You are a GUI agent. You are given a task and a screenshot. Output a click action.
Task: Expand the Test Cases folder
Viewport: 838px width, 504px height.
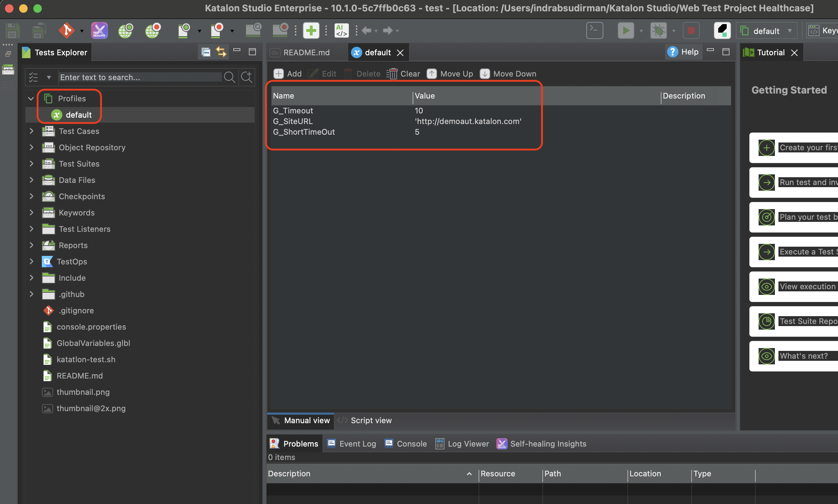[31, 131]
